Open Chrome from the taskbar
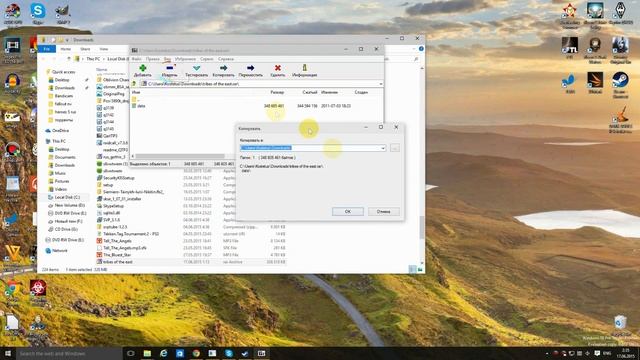The height and width of the screenshot is (360, 640). (196, 353)
